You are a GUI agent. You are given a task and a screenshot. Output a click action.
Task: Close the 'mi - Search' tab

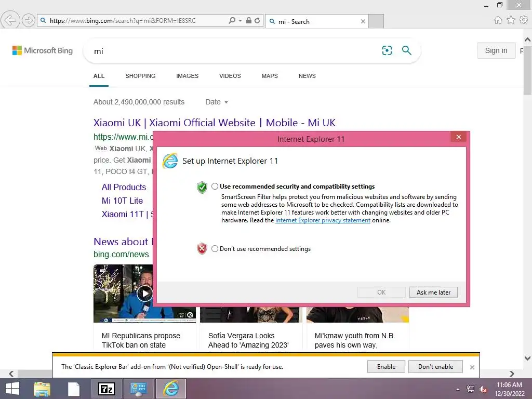[363, 21]
